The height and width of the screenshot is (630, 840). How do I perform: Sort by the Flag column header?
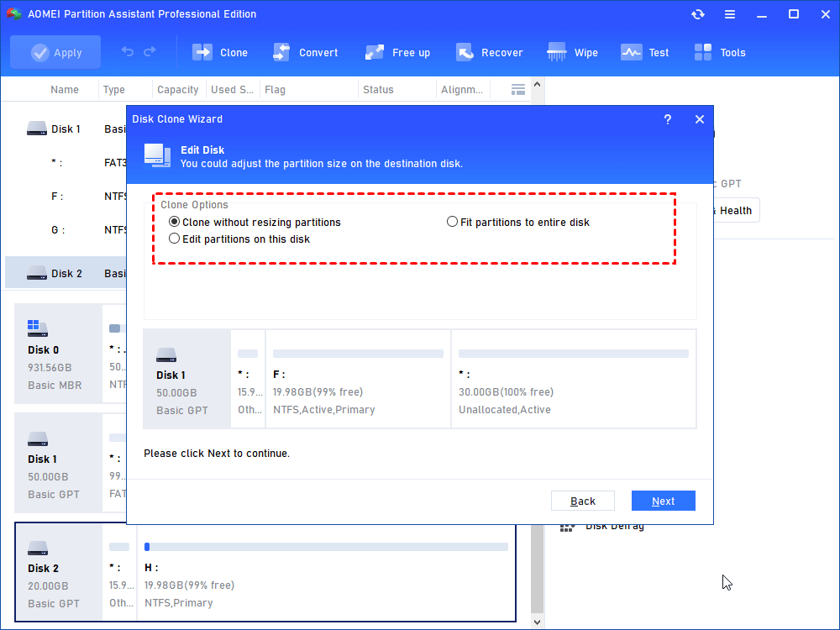click(275, 90)
